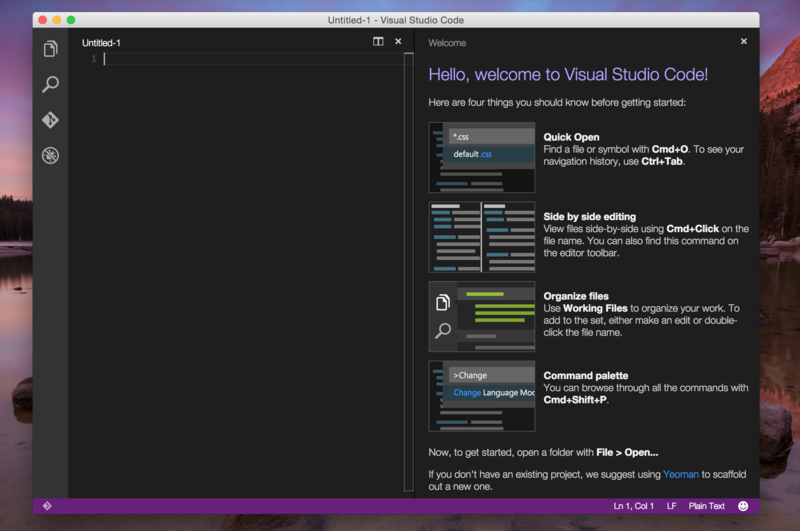Click the Welcome panel title
The height and width of the screenshot is (531, 800).
[x=447, y=43]
